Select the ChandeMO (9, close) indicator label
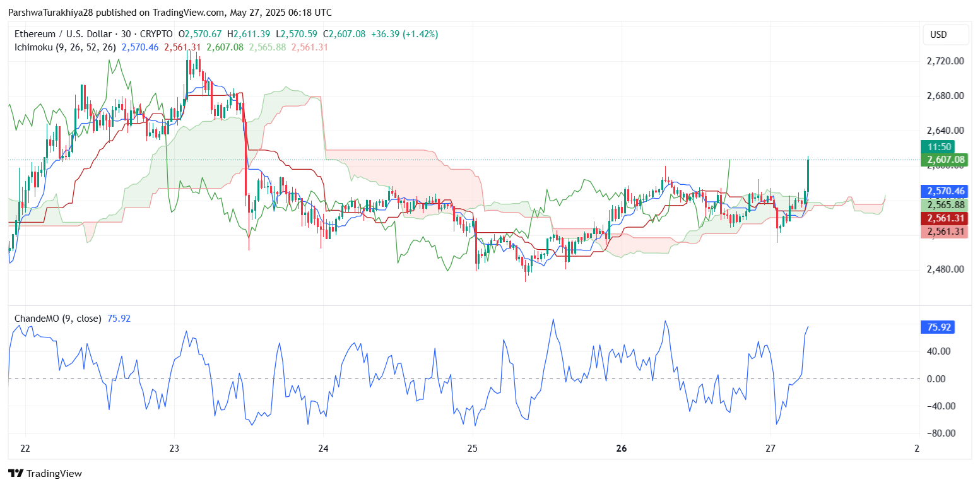Image resolution: width=980 pixels, height=487 pixels. pyautogui.click(x=57, y=319)
